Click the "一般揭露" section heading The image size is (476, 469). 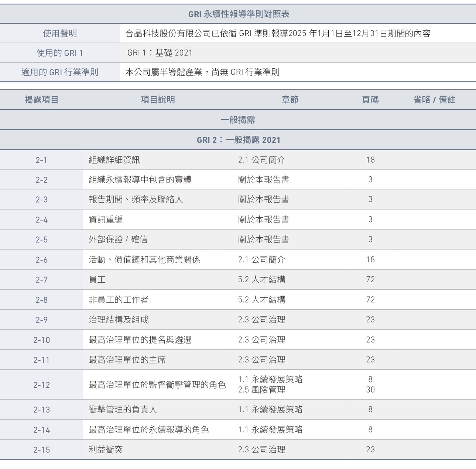tap(238, 120)
